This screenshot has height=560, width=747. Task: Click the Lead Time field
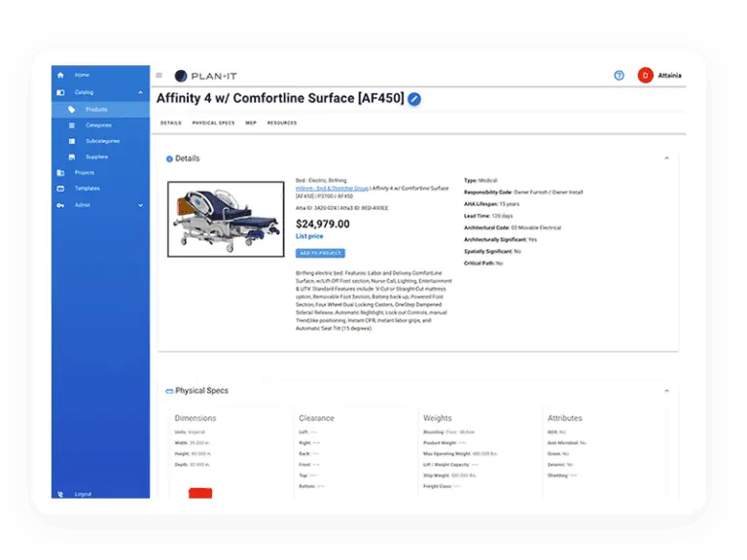tap(488, 216)
